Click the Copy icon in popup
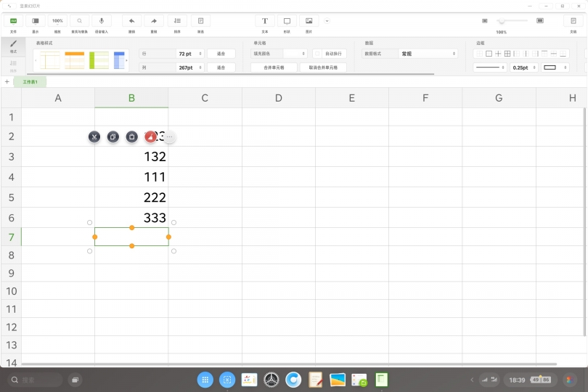Image resolution: width=588 pixels, height=392 pixels. point(113,137)
